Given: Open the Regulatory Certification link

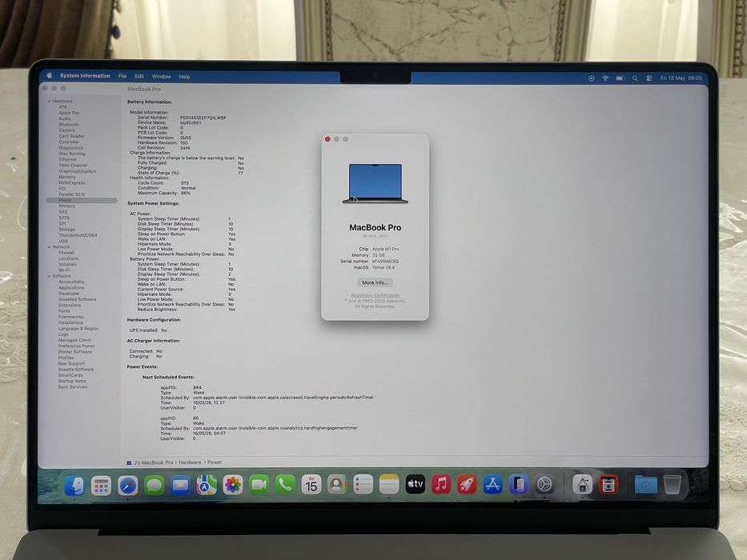Looking at the screenshot, I should (x=375, y=295).
